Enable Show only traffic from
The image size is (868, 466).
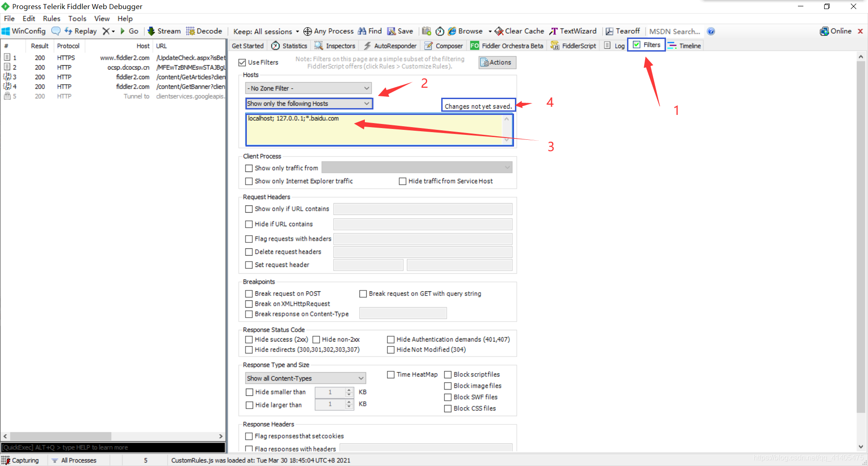[x=249, y=168]
